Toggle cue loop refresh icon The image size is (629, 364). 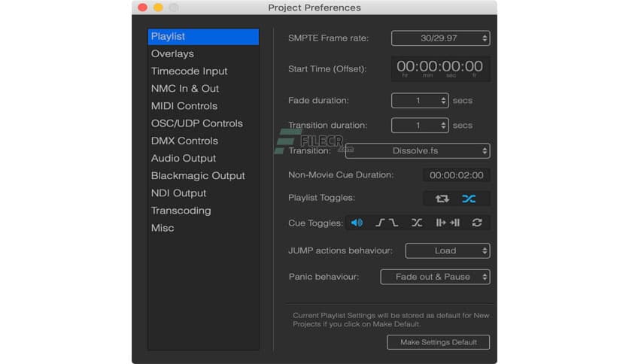point(476,223)
